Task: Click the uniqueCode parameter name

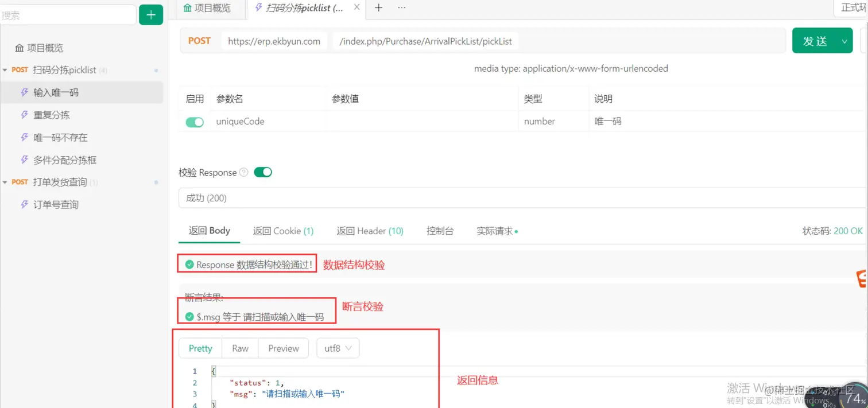Action: coord(240,122)
